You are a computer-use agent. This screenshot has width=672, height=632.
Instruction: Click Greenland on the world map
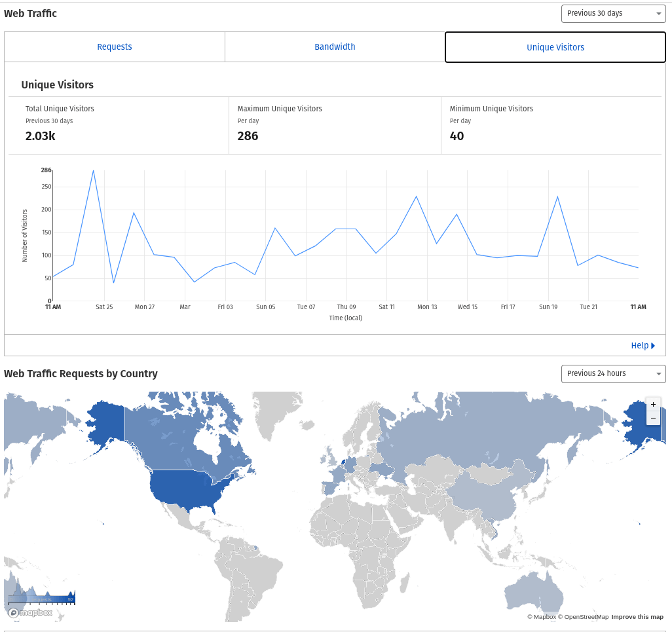tap(278, 413)
